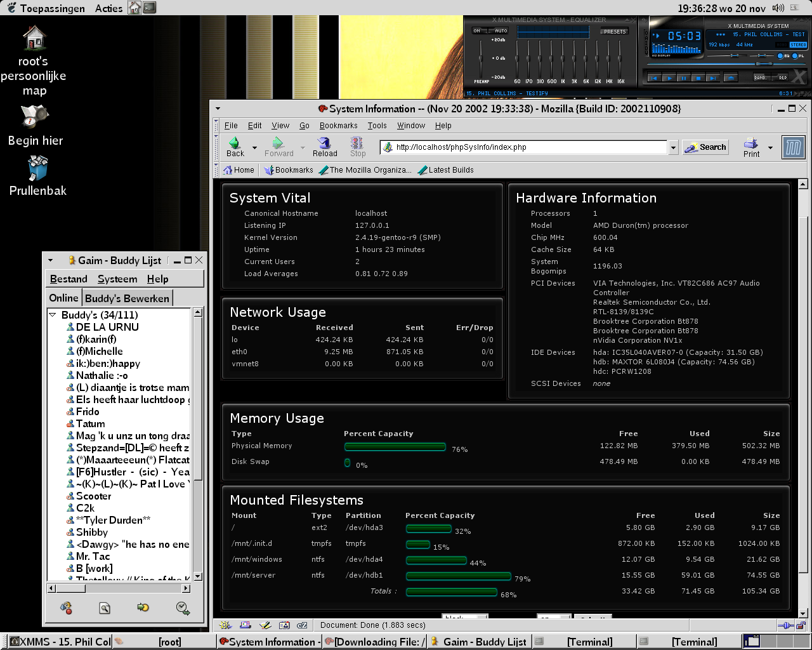Open the Toepassingen panel menu
Viewport: 812px width, 650px height.
coord(46,8)
